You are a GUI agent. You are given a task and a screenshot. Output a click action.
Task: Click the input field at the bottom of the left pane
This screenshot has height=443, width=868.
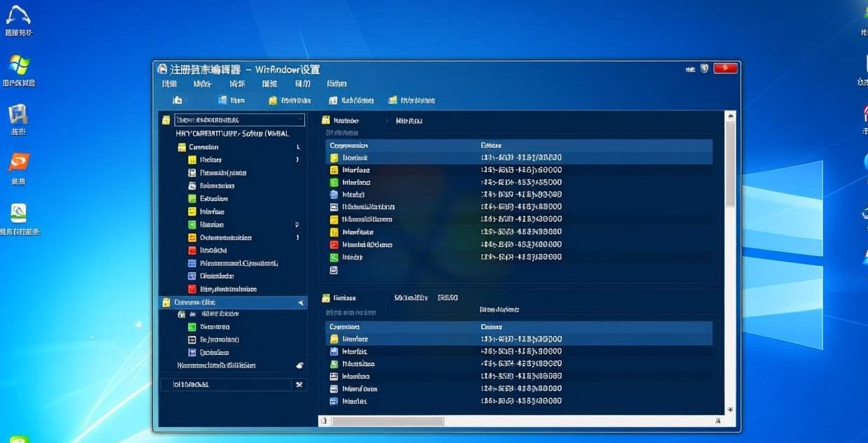(226, 384)
